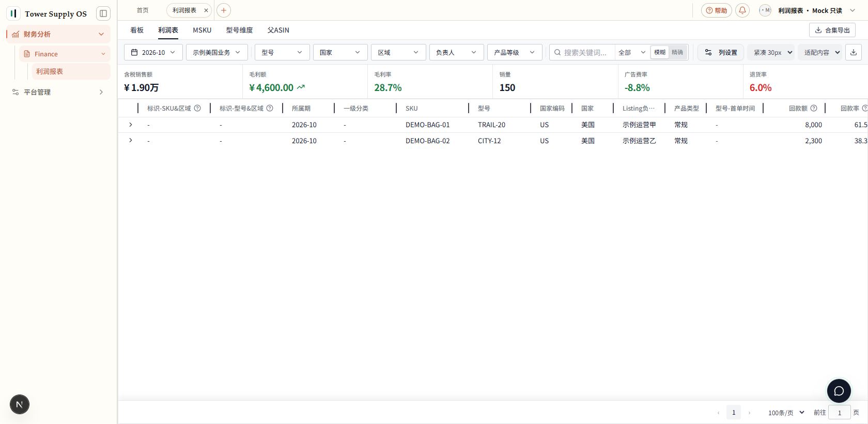Expand the DEMO-BAG-02 row
This screenshot has height=424, width=868.
coord(131,140)
